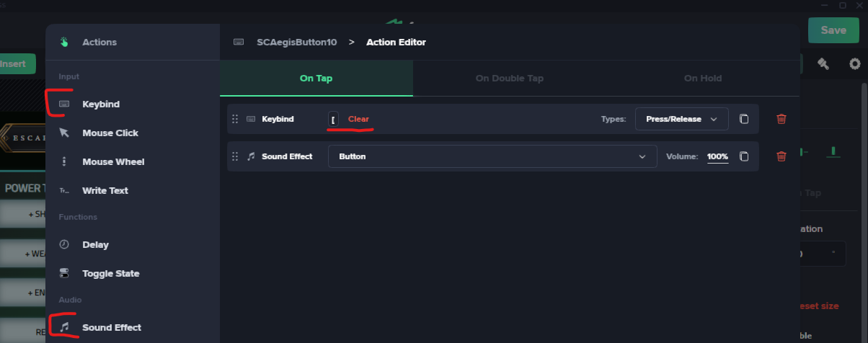
Task: Switch to the On Double Tap tab
Action: (x=510, y=79)
